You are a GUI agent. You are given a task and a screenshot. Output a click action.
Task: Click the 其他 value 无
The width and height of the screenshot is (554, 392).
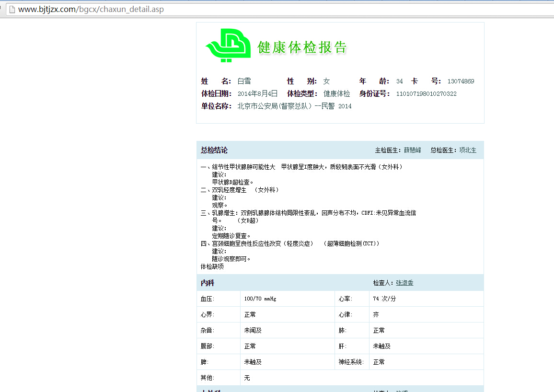pos(247,378)
